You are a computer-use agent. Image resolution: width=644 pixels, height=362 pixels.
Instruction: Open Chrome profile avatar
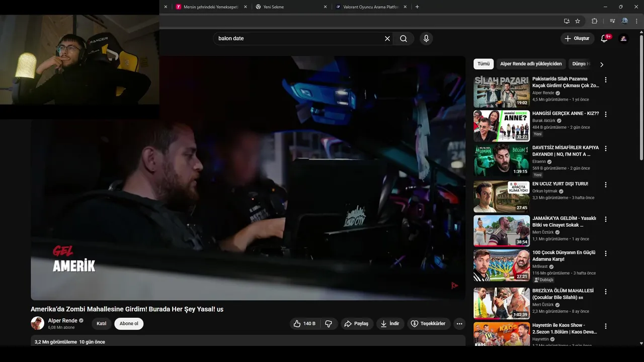(x=625, y=21)
